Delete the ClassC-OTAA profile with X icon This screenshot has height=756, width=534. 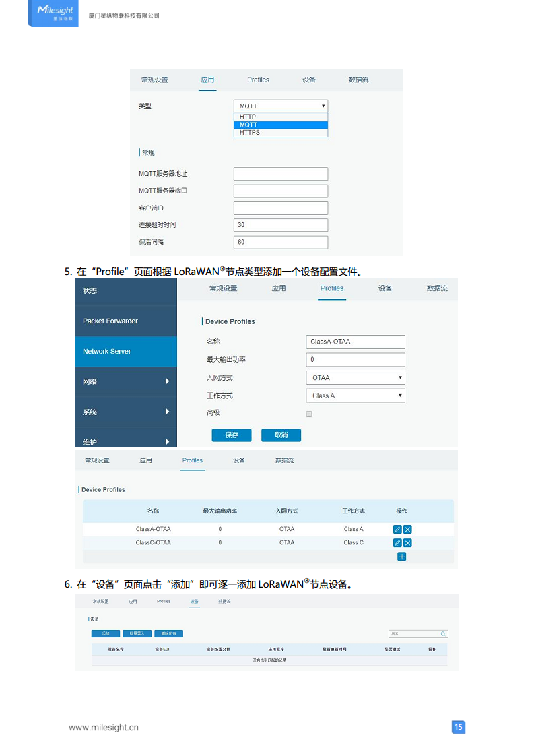click(x=407, y=543)
